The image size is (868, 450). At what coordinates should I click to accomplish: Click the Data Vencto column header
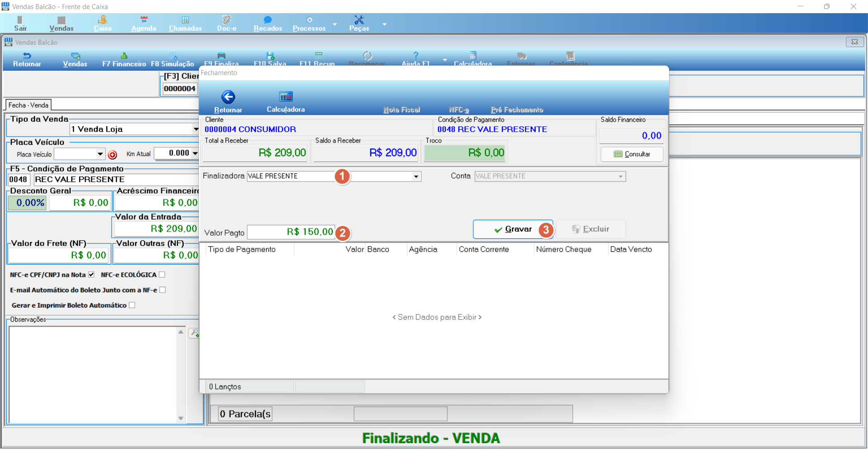coord(631,249)
